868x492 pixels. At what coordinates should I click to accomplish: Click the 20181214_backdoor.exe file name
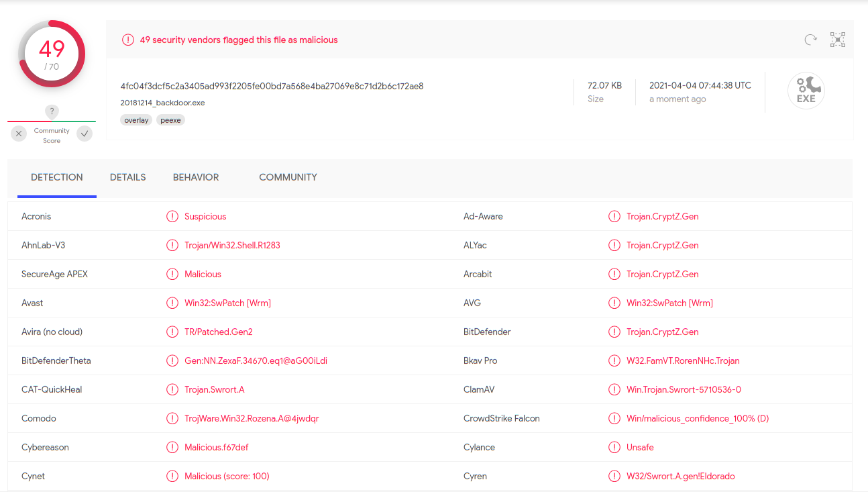tap(162, 103)
